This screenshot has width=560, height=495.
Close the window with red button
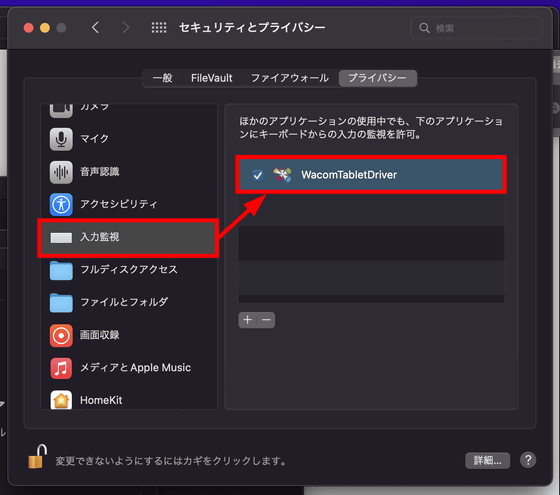coord(29,28)
